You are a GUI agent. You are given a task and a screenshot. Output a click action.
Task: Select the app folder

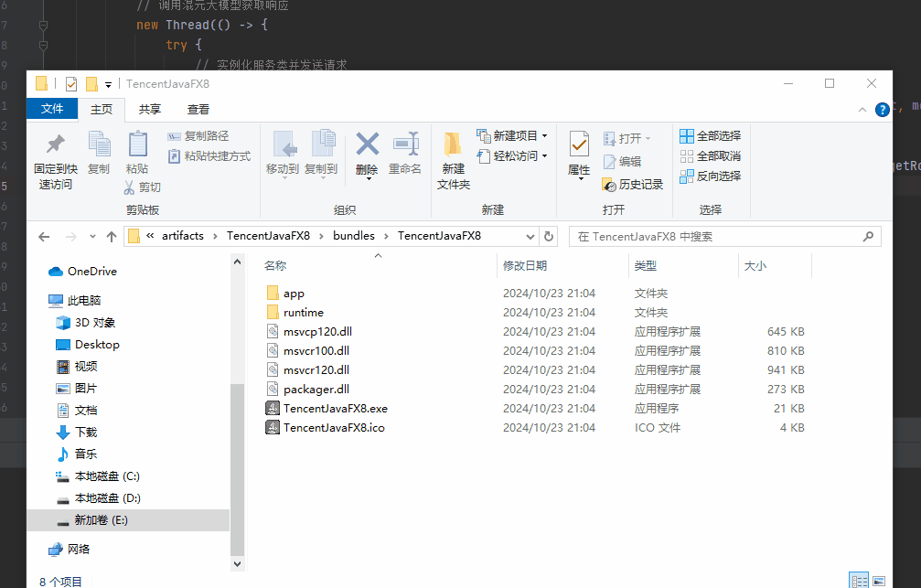coord(294,294)
